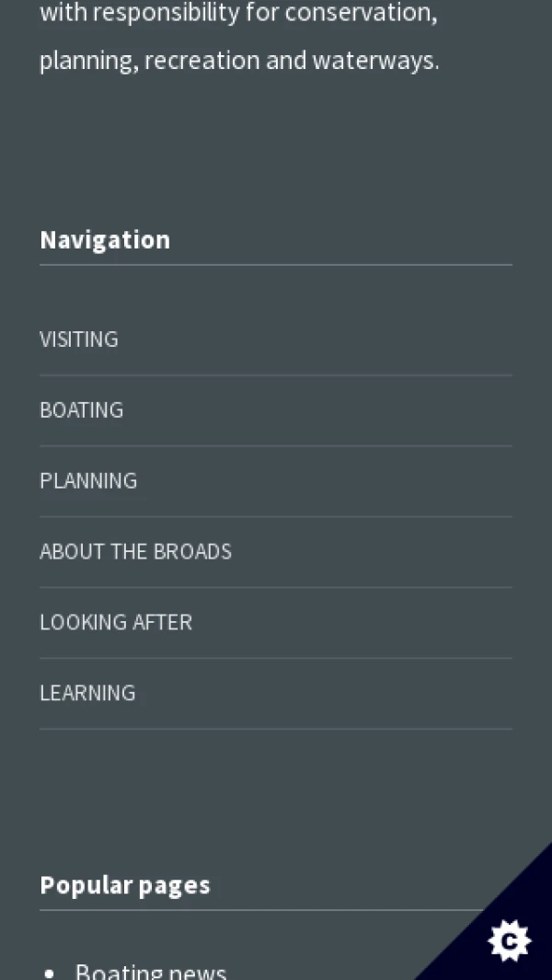Open the VISITING navigation link
This screenshot has height=980, width=552.
(79, 340)
